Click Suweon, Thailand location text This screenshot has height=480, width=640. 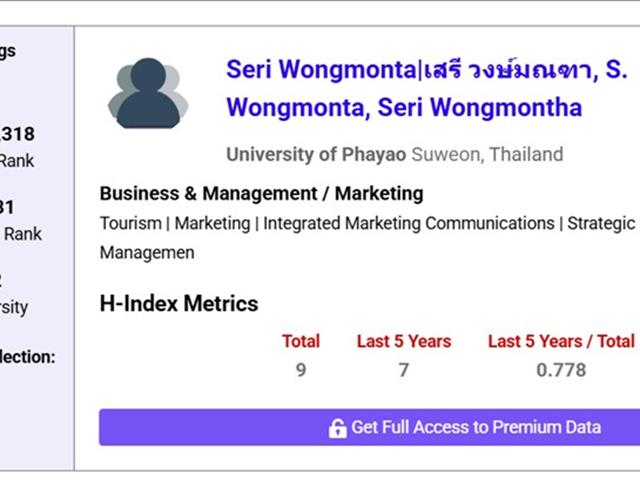tap(487, 155)
